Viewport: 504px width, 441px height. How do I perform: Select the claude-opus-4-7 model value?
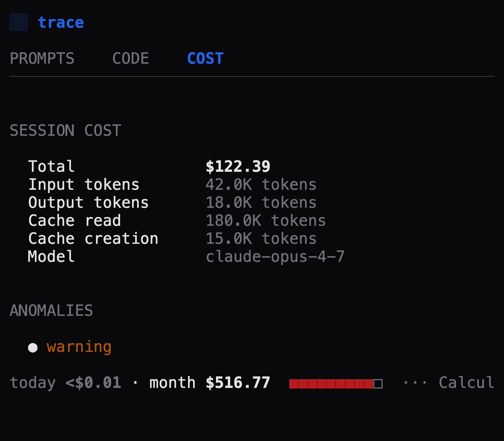point(276,256)
